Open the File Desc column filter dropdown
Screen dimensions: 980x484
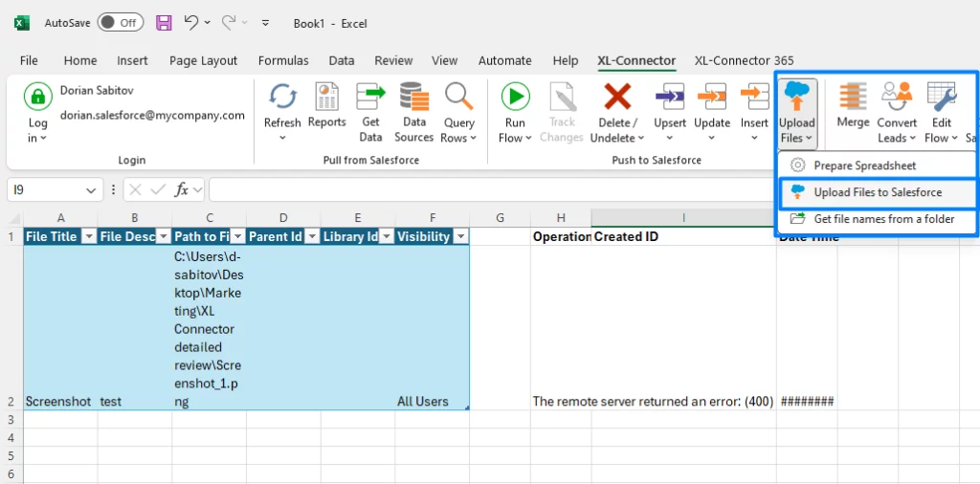point(163,236)
